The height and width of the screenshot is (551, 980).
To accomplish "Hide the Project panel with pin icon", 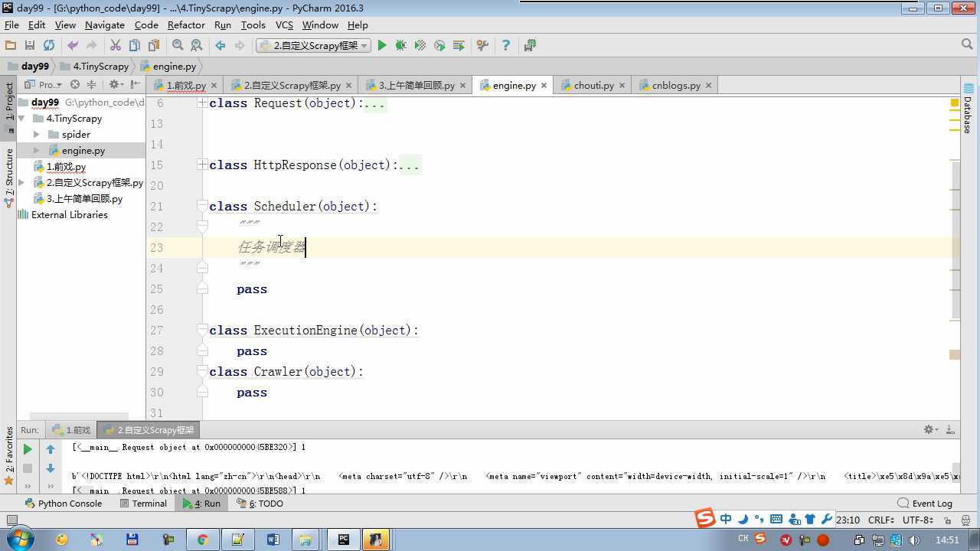I will point(136,85).
